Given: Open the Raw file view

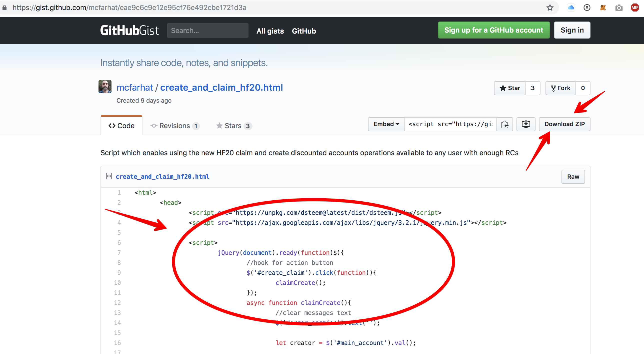Looking at the screenshot, I should [x=573, y=177].
